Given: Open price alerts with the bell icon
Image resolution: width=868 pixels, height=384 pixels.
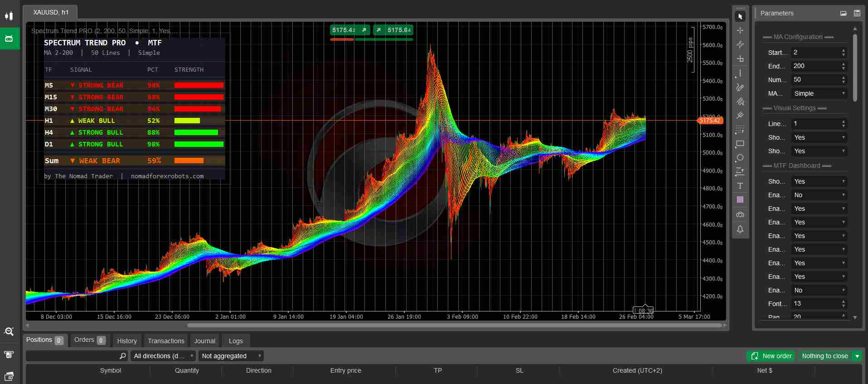Looking at the screenshot, I should pos(740,229).
